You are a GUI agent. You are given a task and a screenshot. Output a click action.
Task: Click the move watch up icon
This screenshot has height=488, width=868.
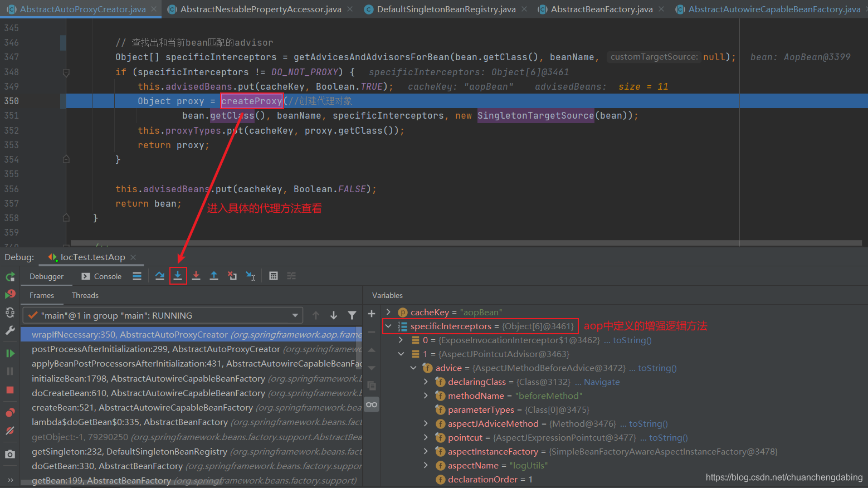coord(372,350)
